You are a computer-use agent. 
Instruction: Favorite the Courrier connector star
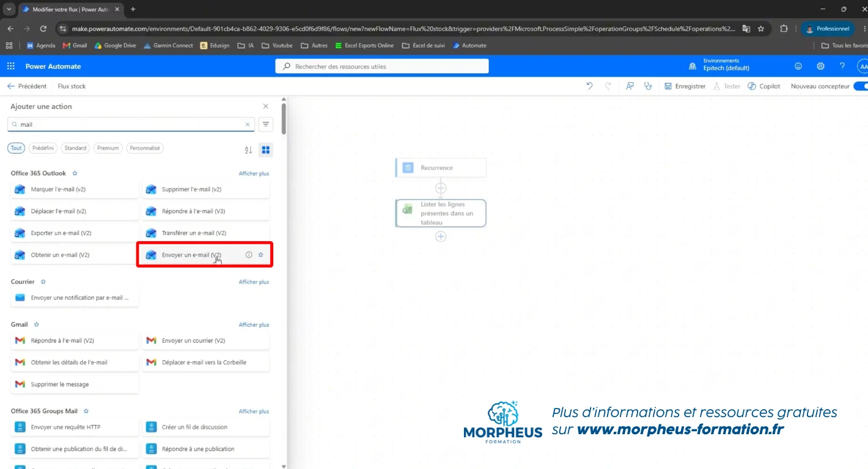(x=43, y=282)
